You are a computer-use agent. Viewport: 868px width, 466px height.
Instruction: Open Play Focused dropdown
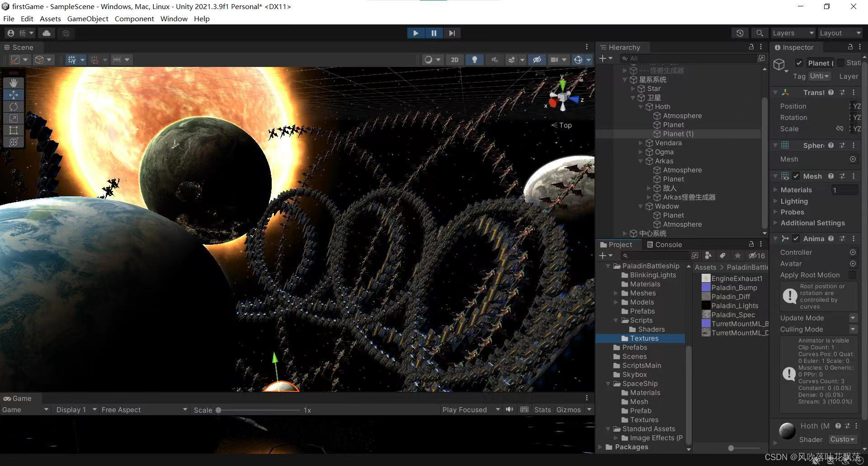(x=471, y=409)
